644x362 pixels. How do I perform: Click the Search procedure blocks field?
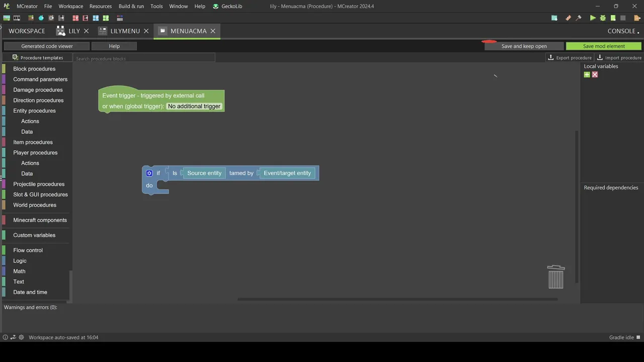pyautogui.click(x=144, y=58)
